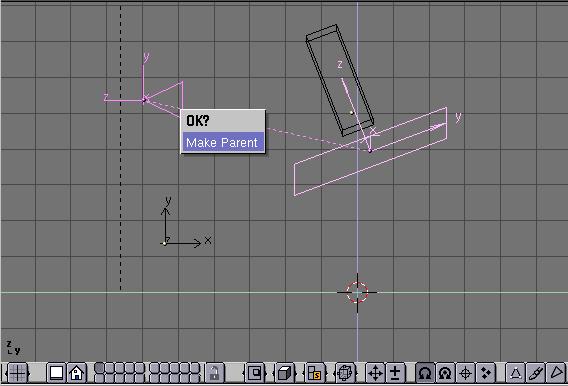Open the window type grid selector

coord(17,373)
